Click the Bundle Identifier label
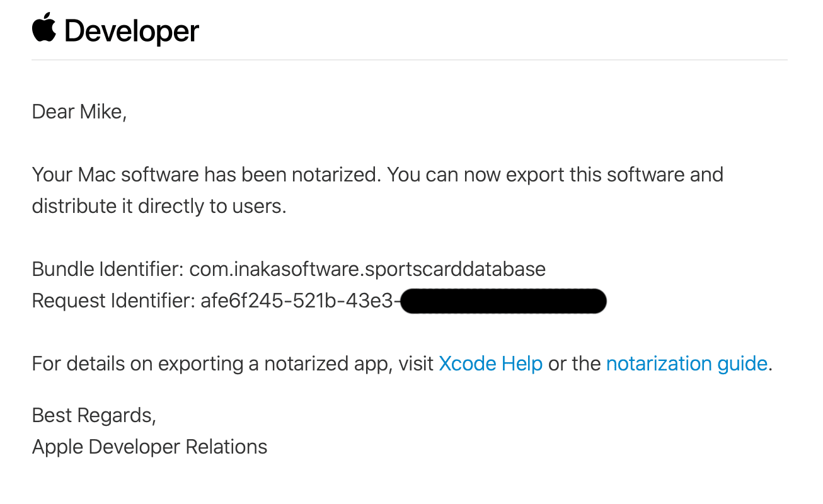823x504 pixels. click(x=108, y=270)
